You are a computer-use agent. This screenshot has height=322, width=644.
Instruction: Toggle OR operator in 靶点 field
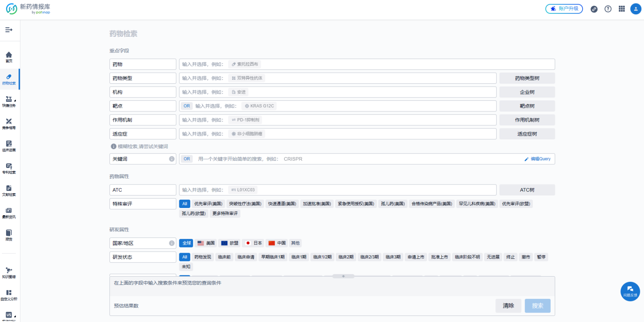tap(186, 106)
